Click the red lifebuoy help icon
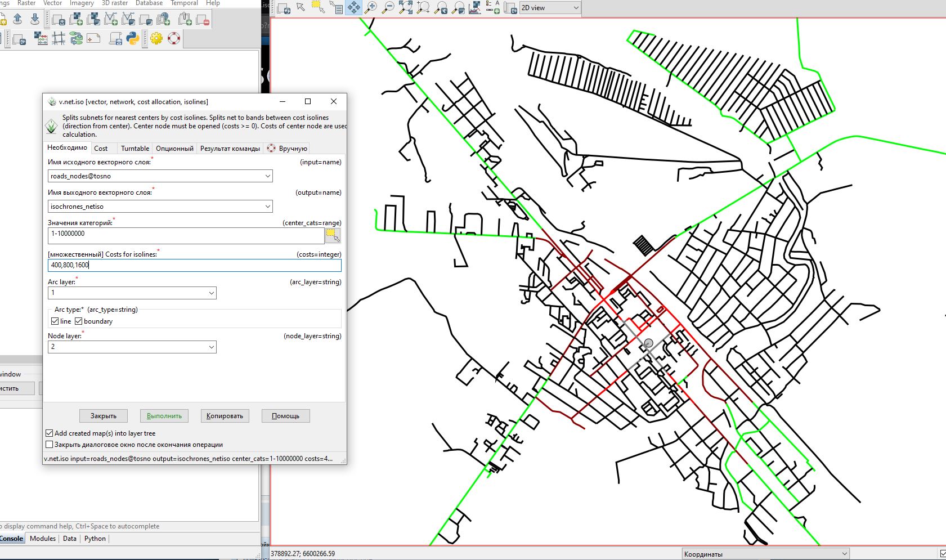The height and width of the screenshot is (560, 946). point(174,38)
